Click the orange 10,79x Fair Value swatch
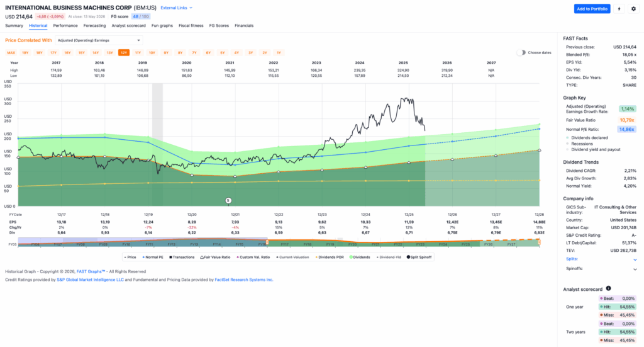This screenshot has height=347, width=644. click(x=627, y=120)
